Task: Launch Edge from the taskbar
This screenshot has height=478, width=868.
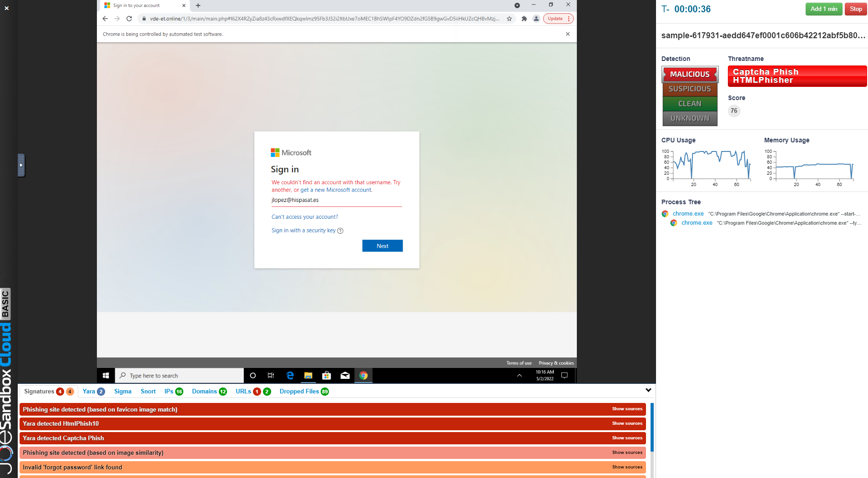Action: point(290,376)
